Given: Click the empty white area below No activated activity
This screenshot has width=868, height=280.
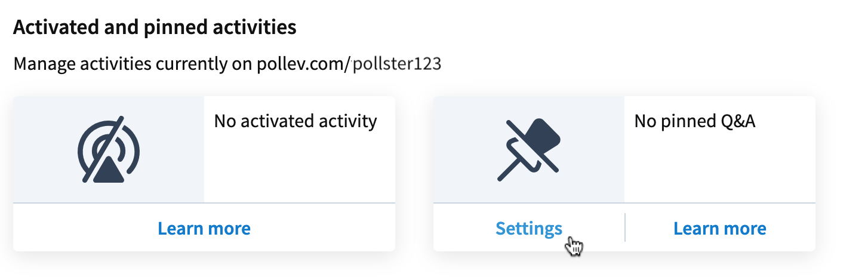Looking at the screenshot, I should click(x=300, y=170).
